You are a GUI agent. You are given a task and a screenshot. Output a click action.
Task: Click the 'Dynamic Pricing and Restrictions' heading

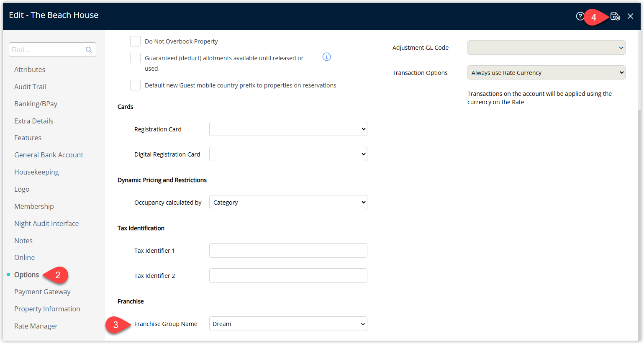coord(162,180)
